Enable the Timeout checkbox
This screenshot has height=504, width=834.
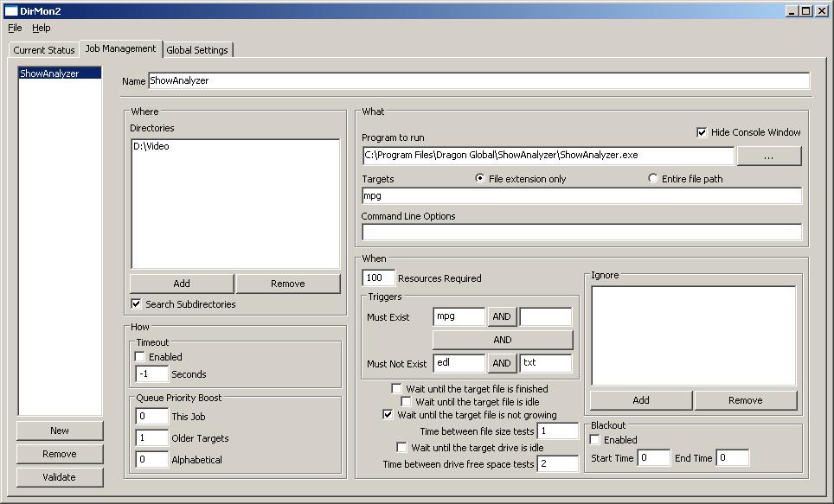pos(140,357)
